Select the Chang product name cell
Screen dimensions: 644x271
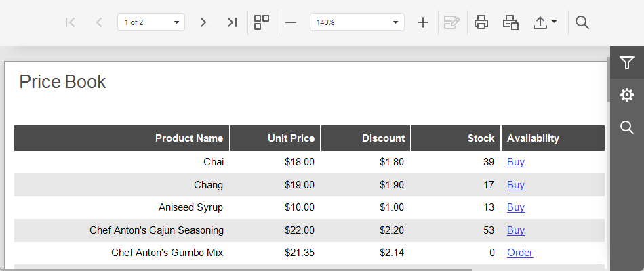pyautogui.click(x=121, y=185)
